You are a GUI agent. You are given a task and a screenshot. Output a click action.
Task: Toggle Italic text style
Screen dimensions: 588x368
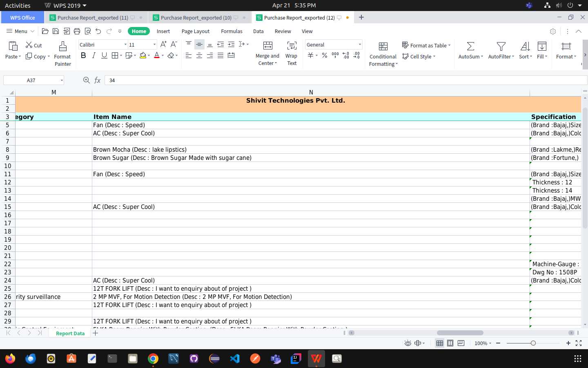tap(94, 56)
